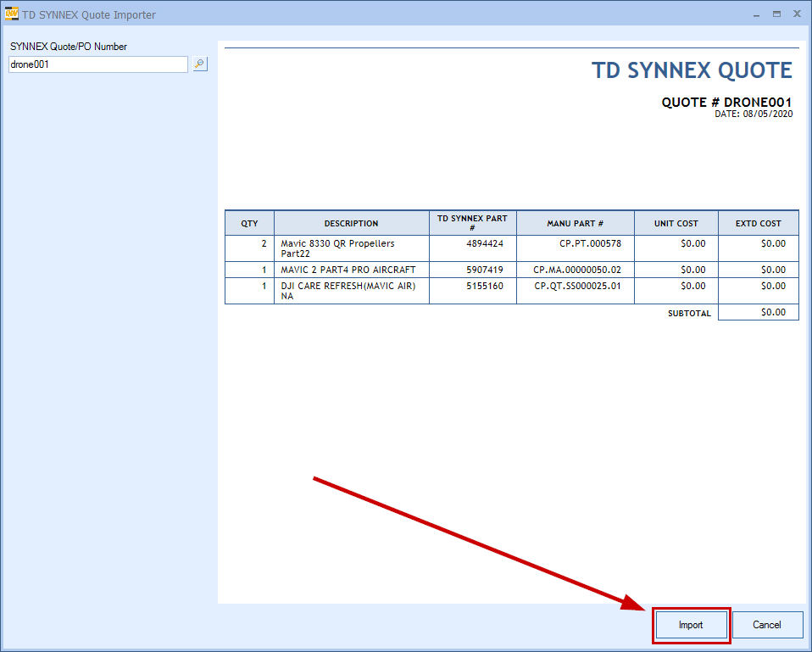
Task: Focus the SYNNEX Quote/PO Number field
Action: pyautogui.click(x=98, y=64)
